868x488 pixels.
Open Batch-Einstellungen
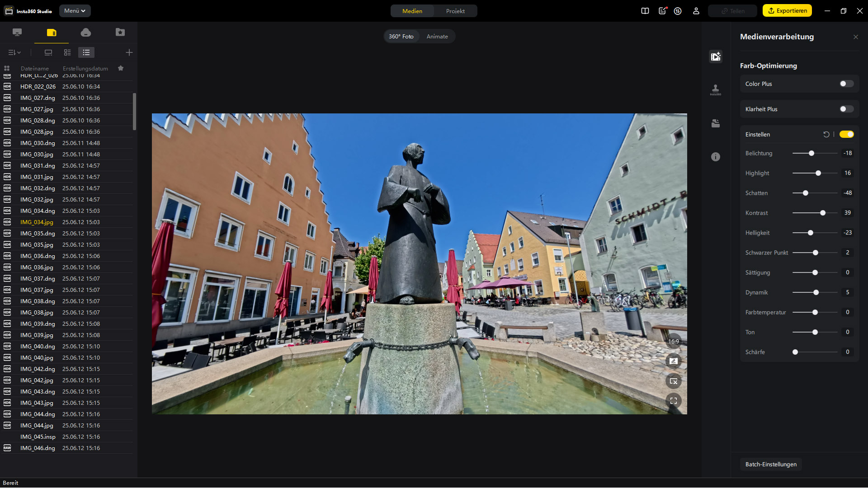(x=771, y=464)
